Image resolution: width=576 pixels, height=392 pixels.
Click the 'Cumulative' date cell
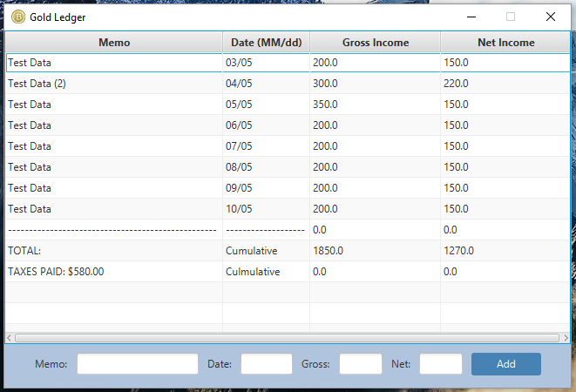click(x=266, y=251)
